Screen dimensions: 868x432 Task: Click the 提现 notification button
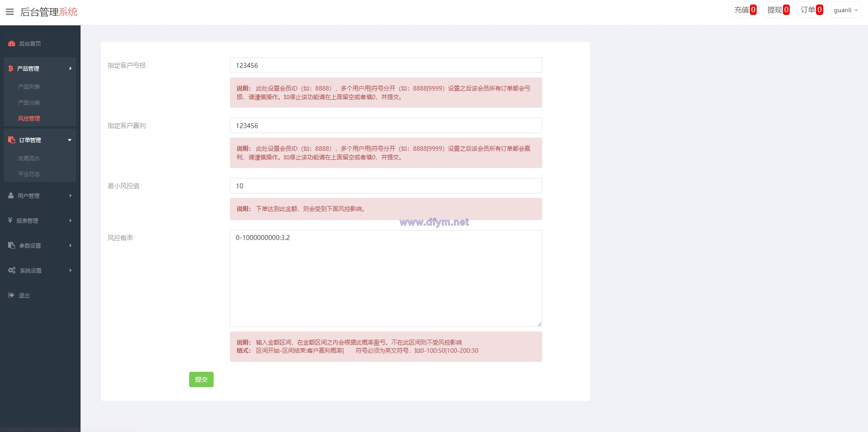coord(778,10)
